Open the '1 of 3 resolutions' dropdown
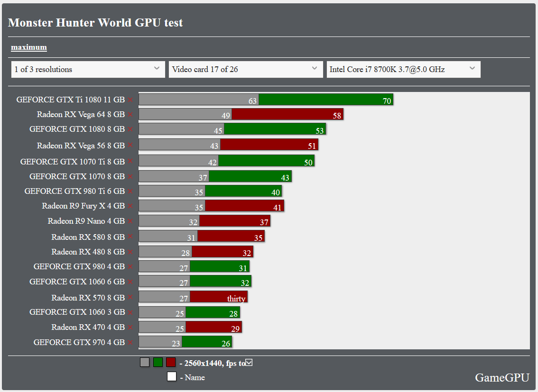Image resolution: width=538 pixels, height=392 pixels. [88, 69]
